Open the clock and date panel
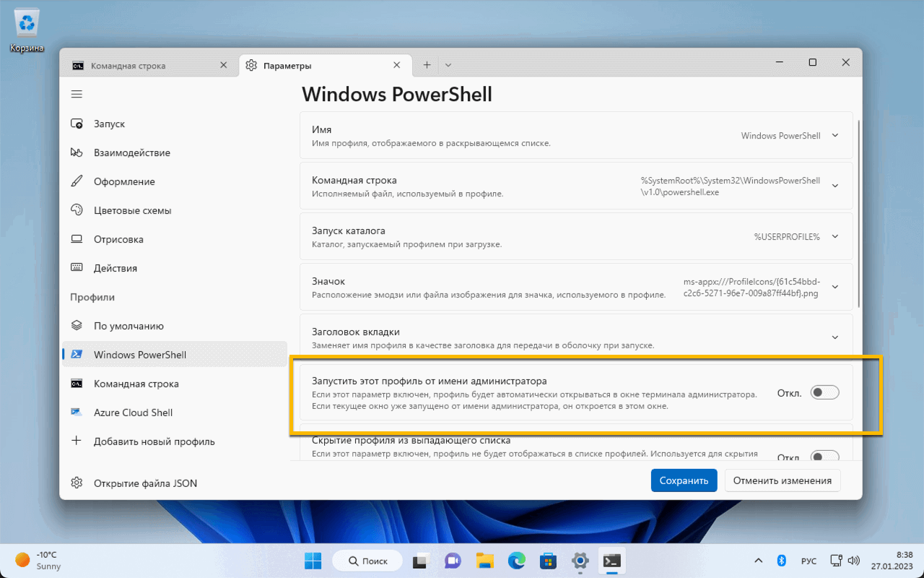This screenshot has height=578, width=924. tap(893, 561)
